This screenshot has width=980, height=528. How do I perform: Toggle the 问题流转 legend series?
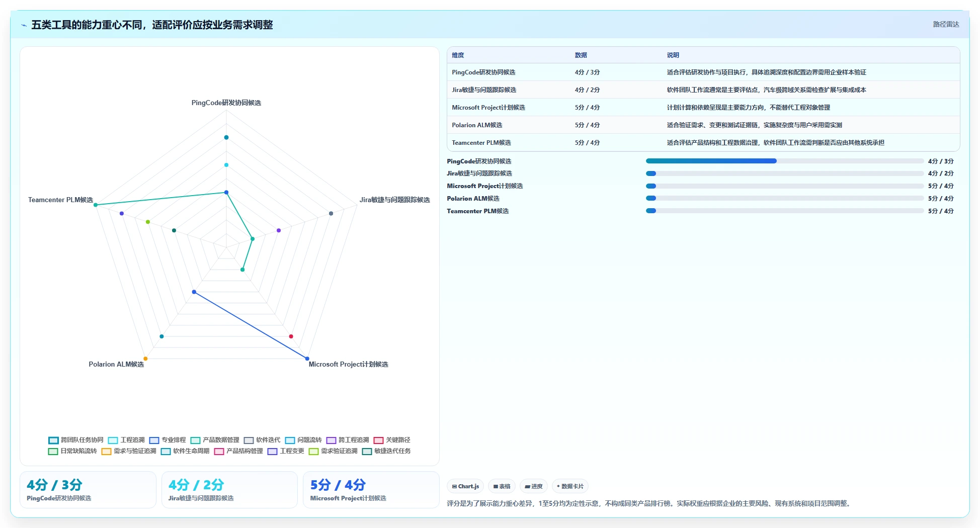click(303, 440)
